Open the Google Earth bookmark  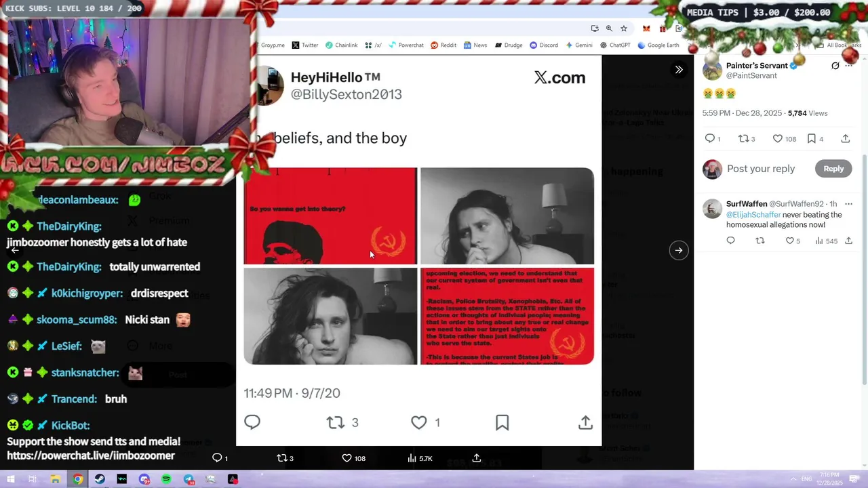tap(658, 45)
